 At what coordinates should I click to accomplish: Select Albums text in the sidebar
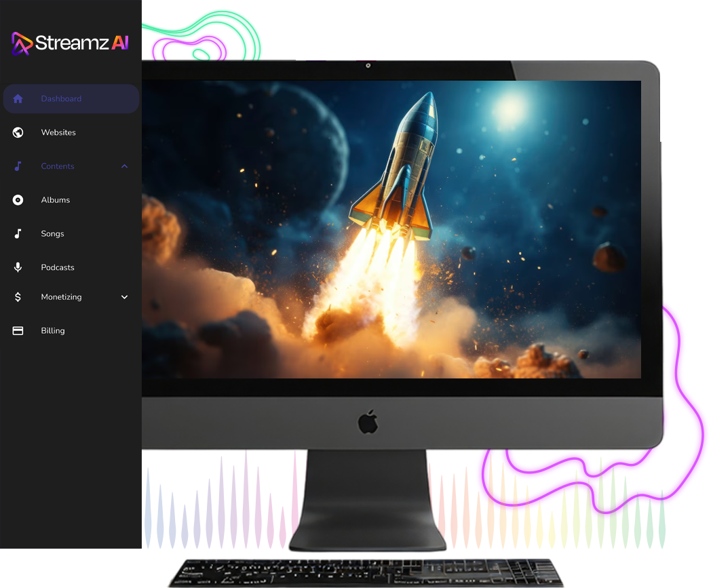pyautogui.click(x=56, y=200)
